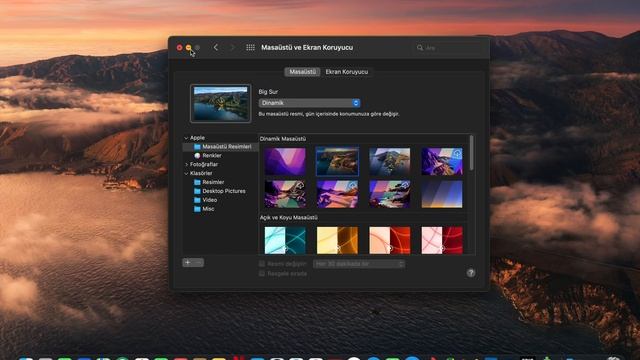
Task: Click the Misc folder icon
Action: click(197, 209)
